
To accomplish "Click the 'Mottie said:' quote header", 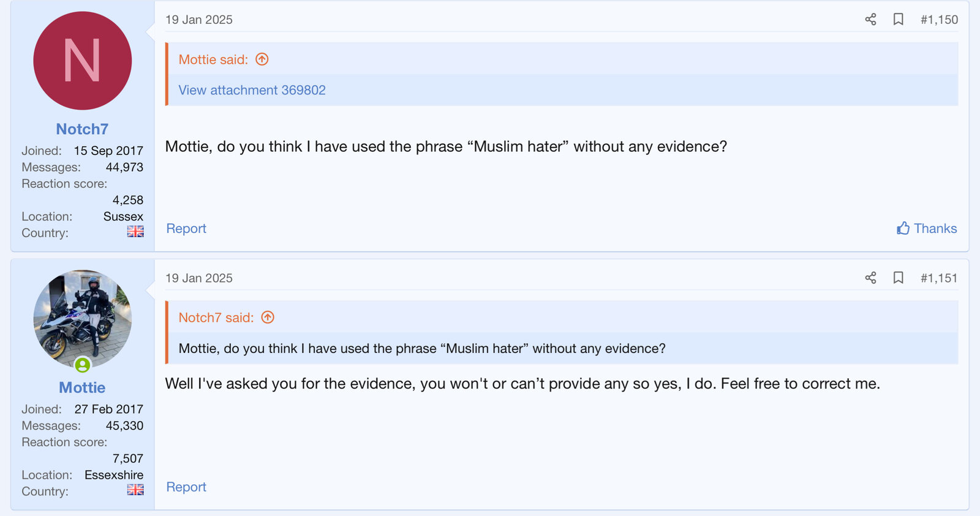I will [x=213, y=59].
